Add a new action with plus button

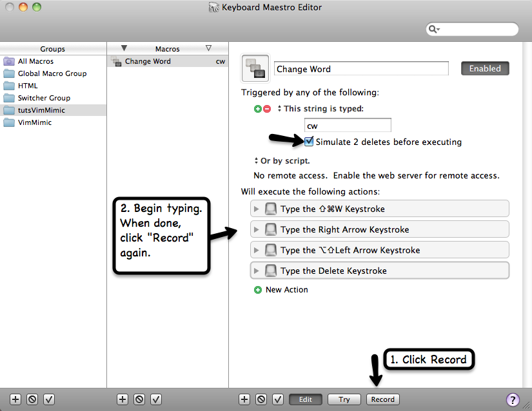244,399
